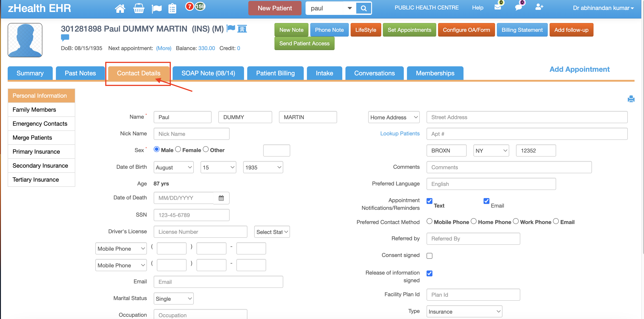Click the Set Appointments button
This screenshot has width=644, height=319.
tap(409, 30)
